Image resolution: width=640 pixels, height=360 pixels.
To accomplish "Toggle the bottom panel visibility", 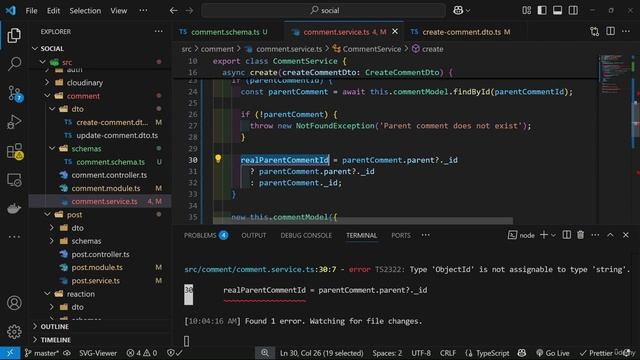I will pyautogui.click(x=558, y=11).
